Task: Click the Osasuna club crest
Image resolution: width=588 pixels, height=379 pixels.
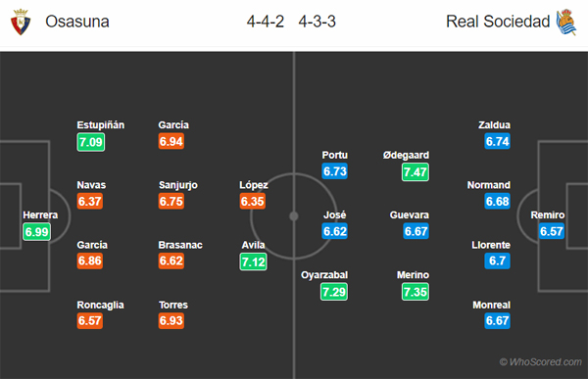Action: click(21, 22)
